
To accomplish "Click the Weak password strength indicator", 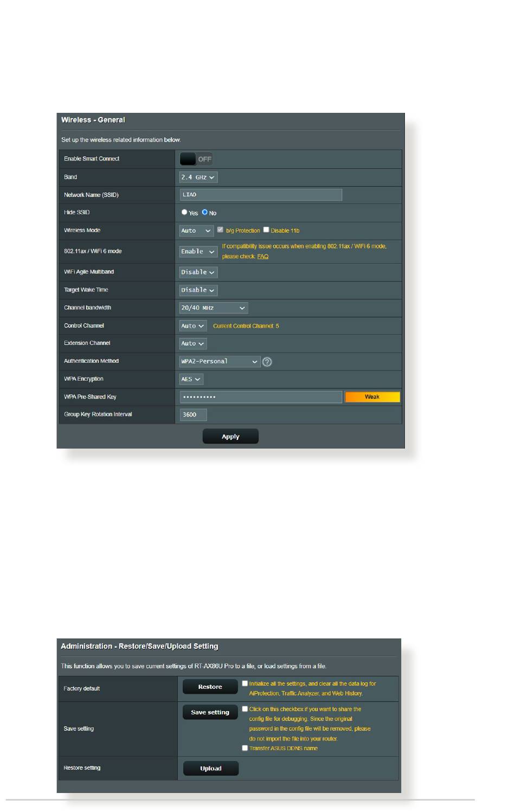I will [372, 397].
